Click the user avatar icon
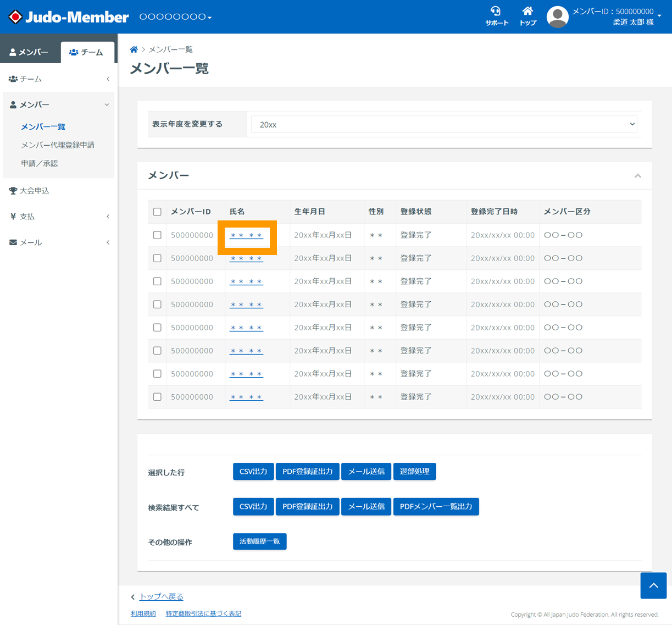Viewport: 672px width, 625px height. coord(557,17)
